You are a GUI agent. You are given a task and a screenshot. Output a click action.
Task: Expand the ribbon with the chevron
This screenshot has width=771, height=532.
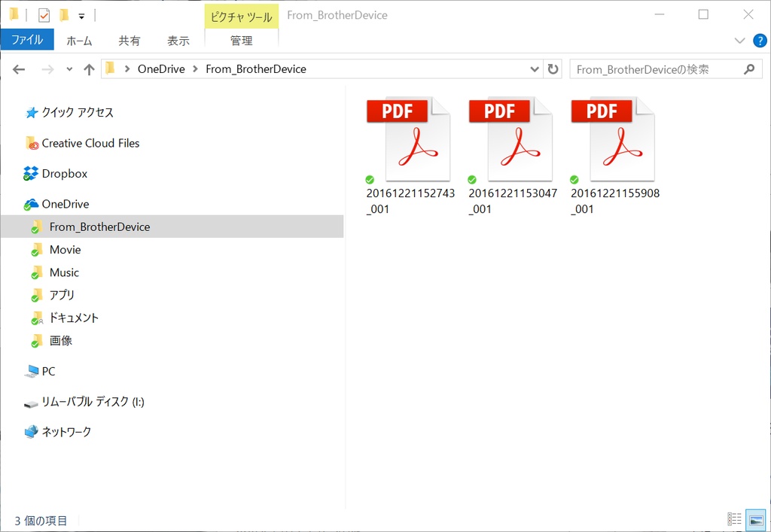point(739,41)
